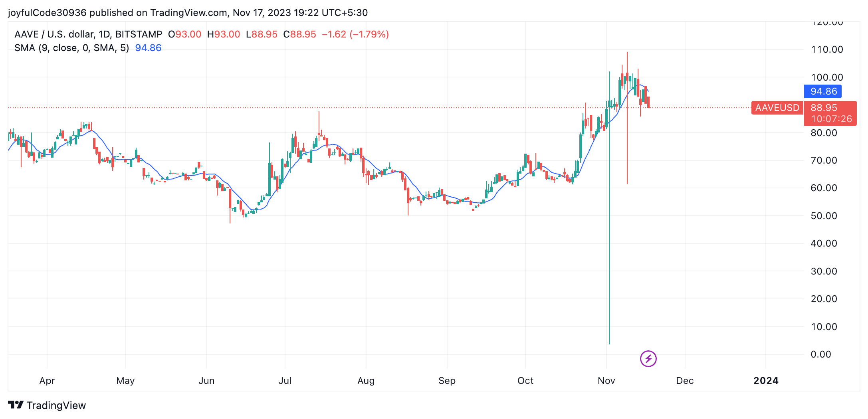Click the 20.00 price axis label
This screenshot has height=419, width=868.
824,299
